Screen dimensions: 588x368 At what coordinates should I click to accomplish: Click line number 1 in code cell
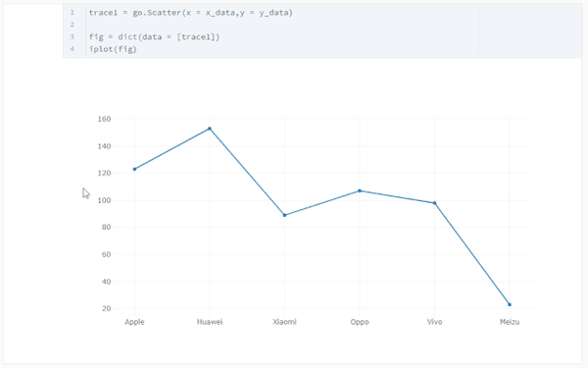click(x=72, y=13)
